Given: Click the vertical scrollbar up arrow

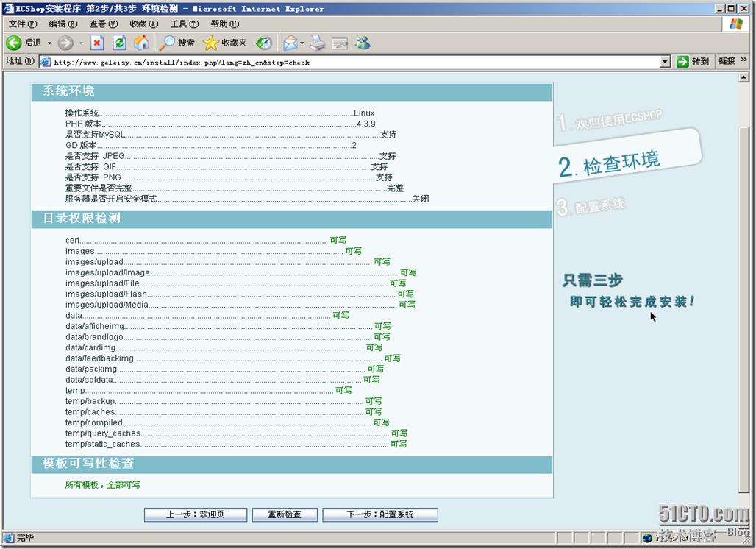Looking at the screenshot, I should 743,77.
